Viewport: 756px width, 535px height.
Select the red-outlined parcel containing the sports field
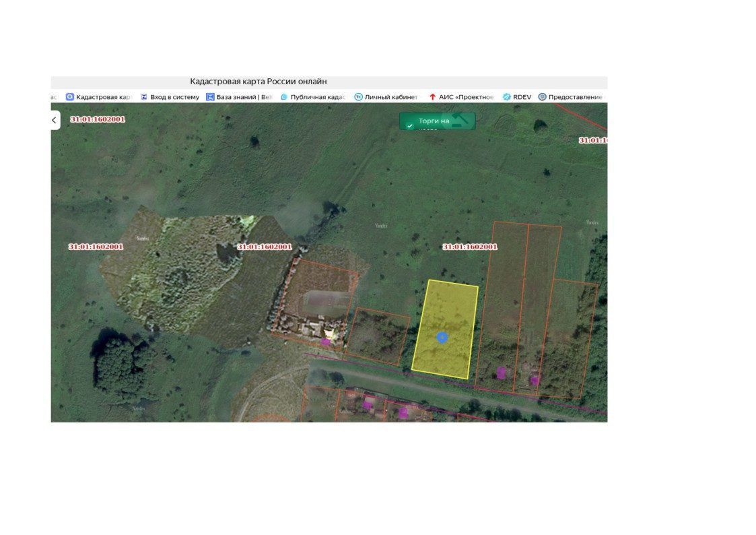click(316, 302)
